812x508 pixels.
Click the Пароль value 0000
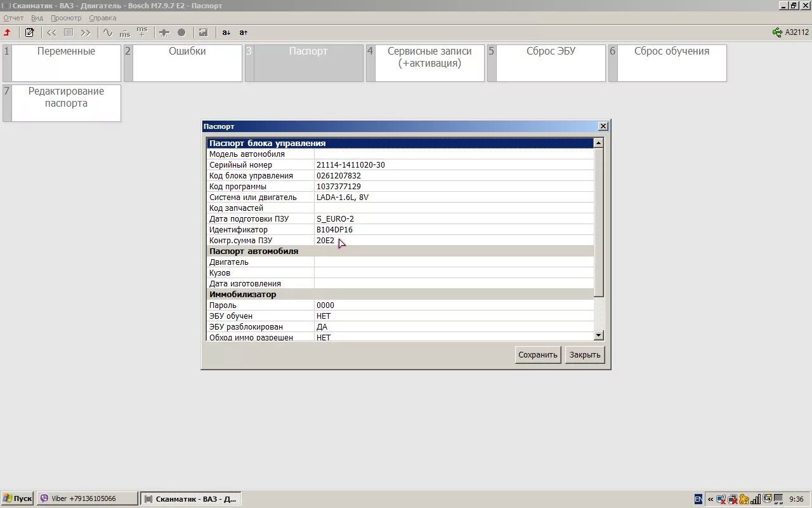(325, 305)
